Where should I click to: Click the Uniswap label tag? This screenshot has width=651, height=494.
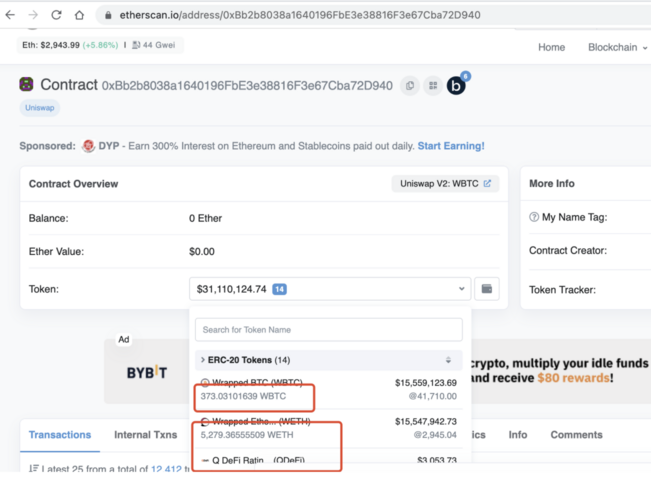[x=39, y=108]
